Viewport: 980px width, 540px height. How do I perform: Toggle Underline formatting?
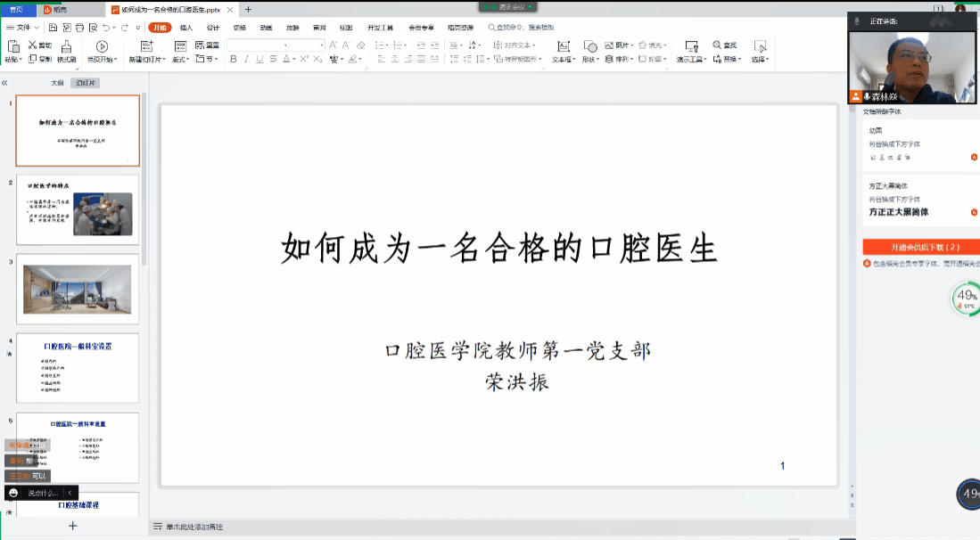[260, 60]
